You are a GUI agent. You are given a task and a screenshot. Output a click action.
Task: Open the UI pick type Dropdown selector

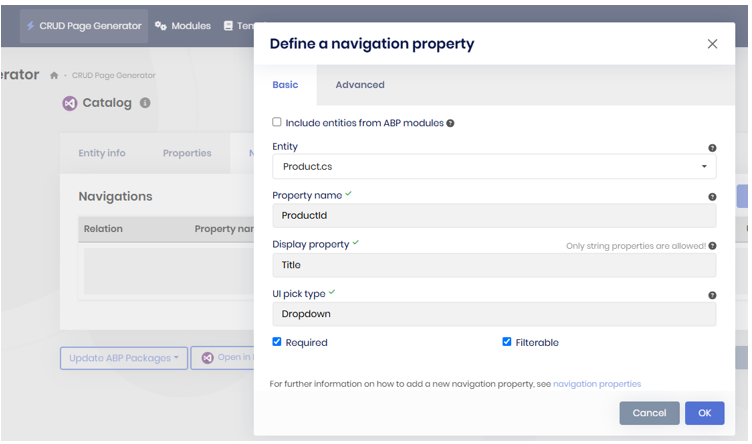[494, 314]
